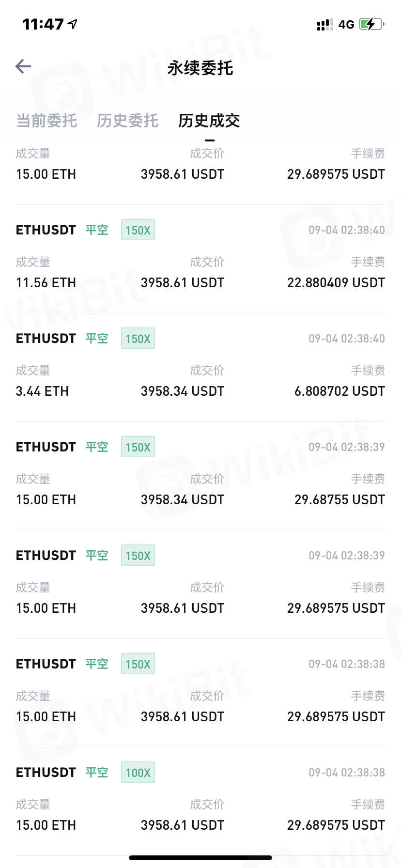Tap the home indicator bar
The image size is (401, 868).
(x=200, y=858)
